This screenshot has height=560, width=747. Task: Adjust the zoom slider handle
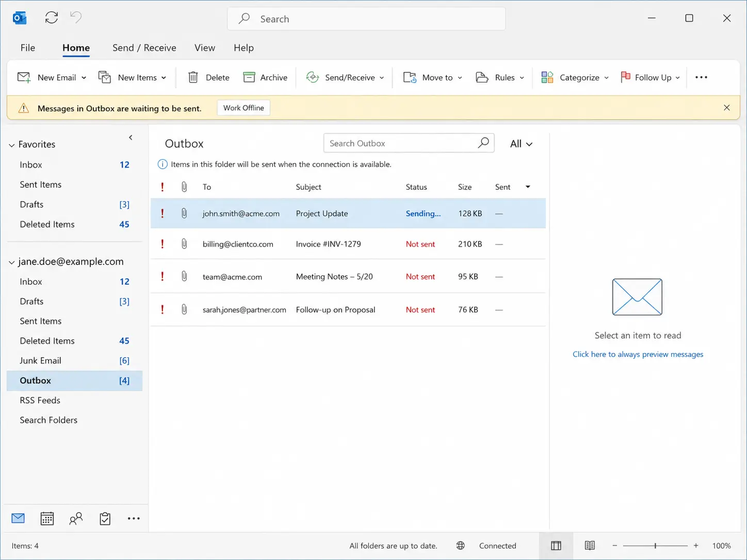655,546
